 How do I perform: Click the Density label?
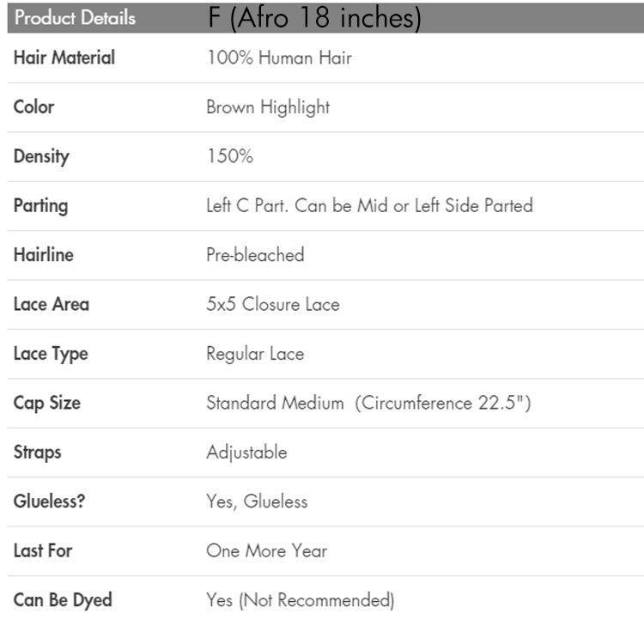click(41, 157)
